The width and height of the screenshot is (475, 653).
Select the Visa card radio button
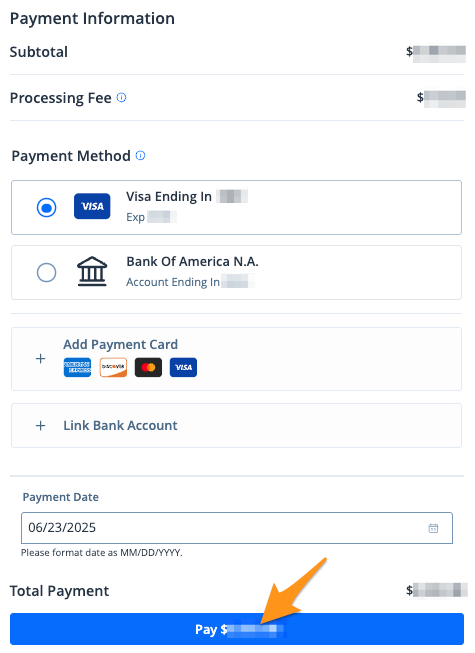tap(47, 207)
